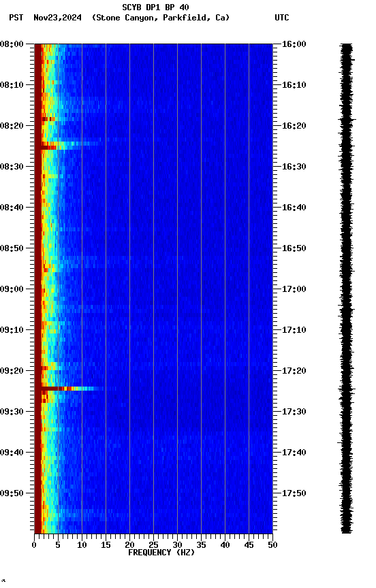Viewport: 376px width, 588px height.
Task: Click the PST time label 09:40
Action: (x=12, y=453)
